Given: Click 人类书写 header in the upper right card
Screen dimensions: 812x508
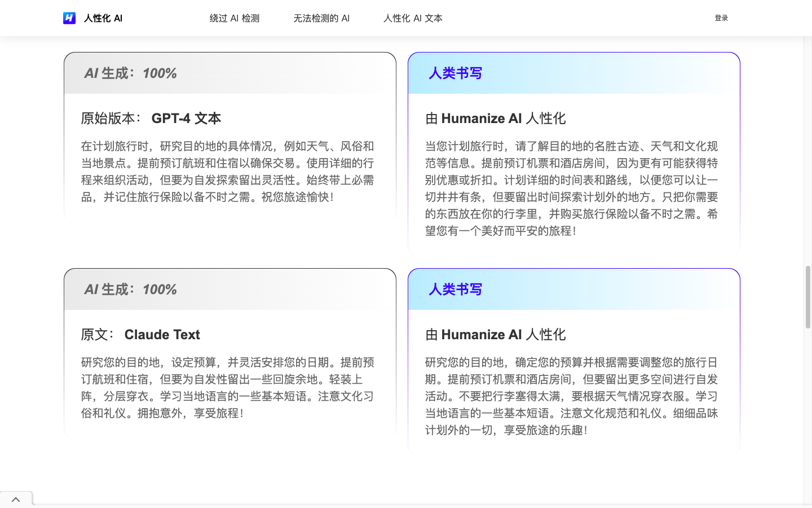Looking at the screenshot, I should 455,73.
